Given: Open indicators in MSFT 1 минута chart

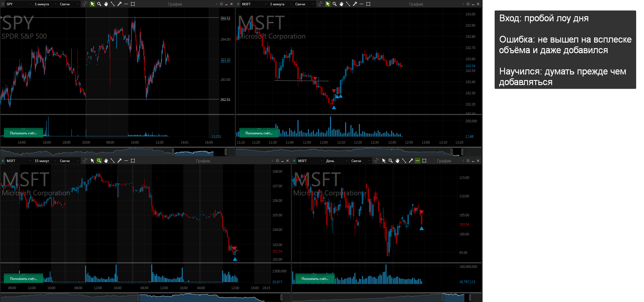Looking at the screenshot, I should click(x=320, y=4).
